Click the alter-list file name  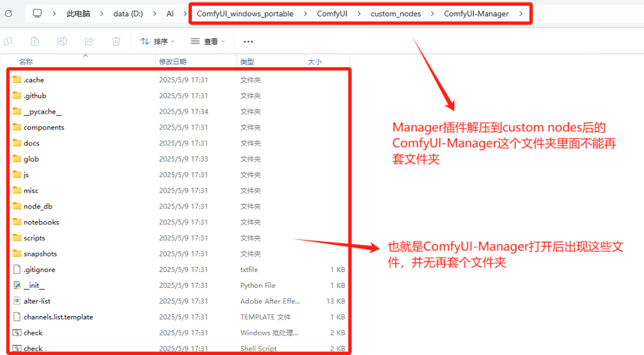[x=37, y=301]
